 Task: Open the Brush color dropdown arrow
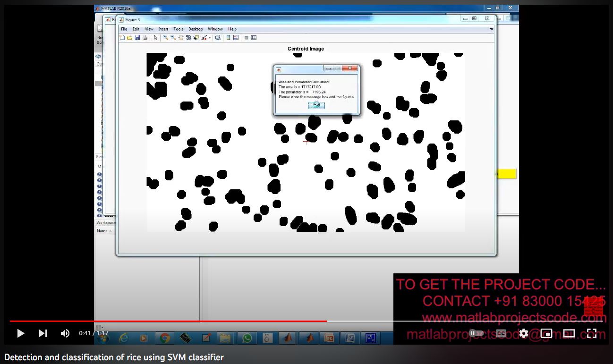coord(210,38)
